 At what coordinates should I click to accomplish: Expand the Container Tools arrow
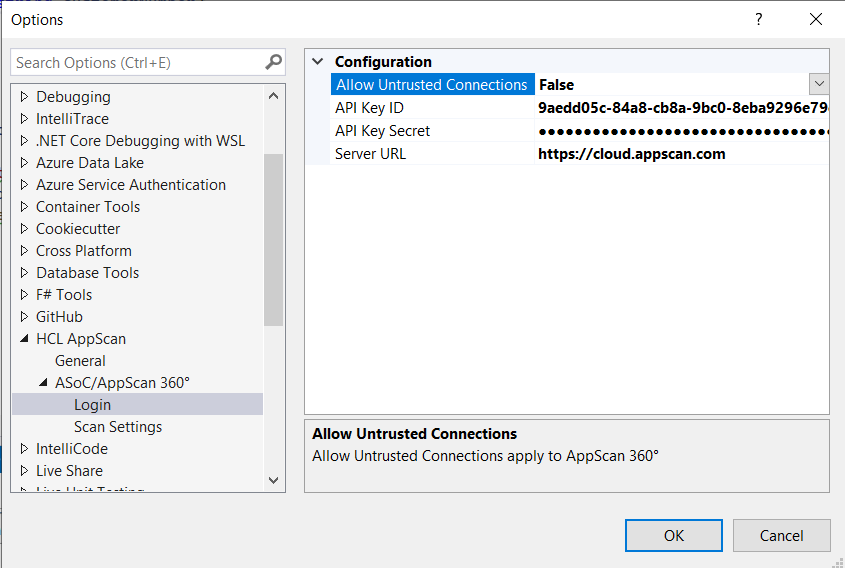pos(24,206)
